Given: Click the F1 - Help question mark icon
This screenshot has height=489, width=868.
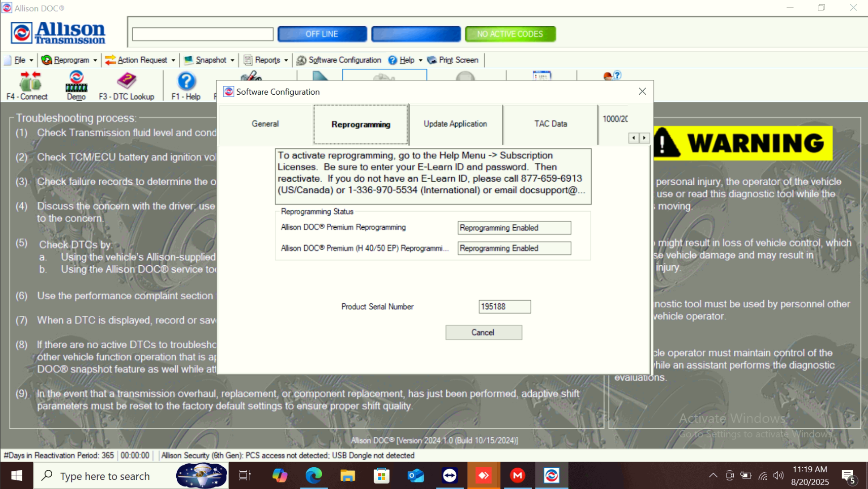Looking at the screenshot, I should pyautogui.click(x=186, y=81).
